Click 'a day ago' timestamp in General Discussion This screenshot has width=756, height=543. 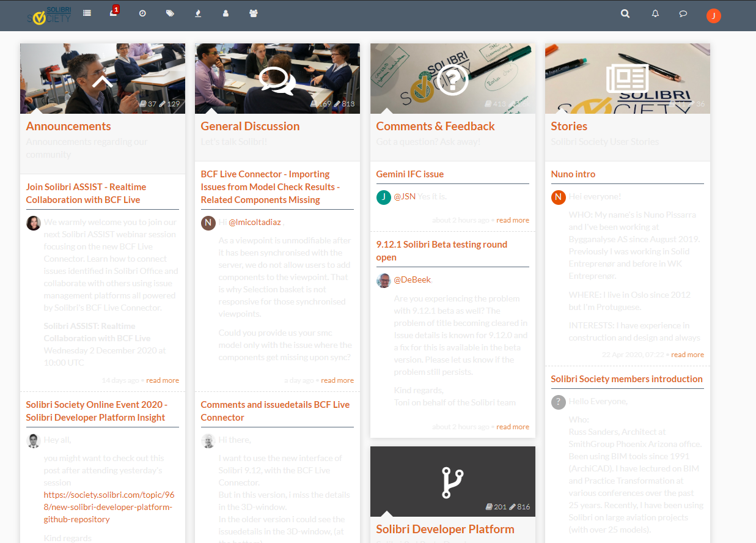[x=299, y=380]
